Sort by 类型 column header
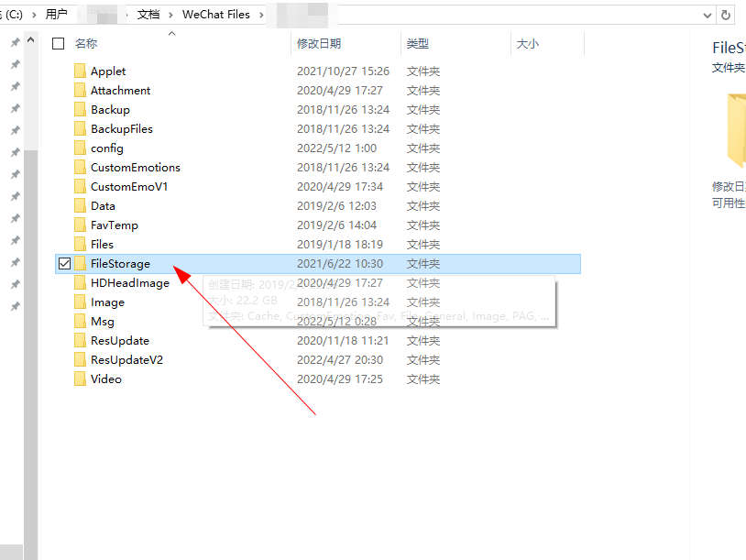The height and width of the screenshot is (560, 746). tap(418, 44)
